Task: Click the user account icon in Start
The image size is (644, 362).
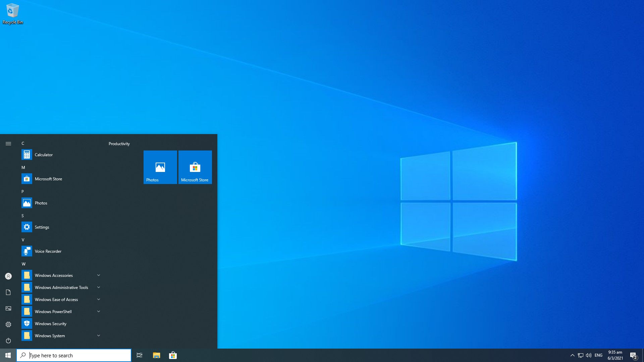Action: [8, 276]
